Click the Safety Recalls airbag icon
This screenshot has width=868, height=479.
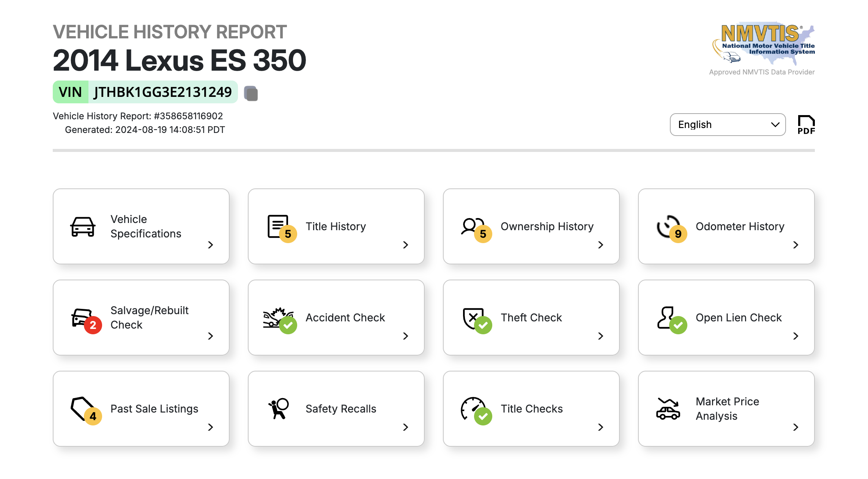point(279,409)
